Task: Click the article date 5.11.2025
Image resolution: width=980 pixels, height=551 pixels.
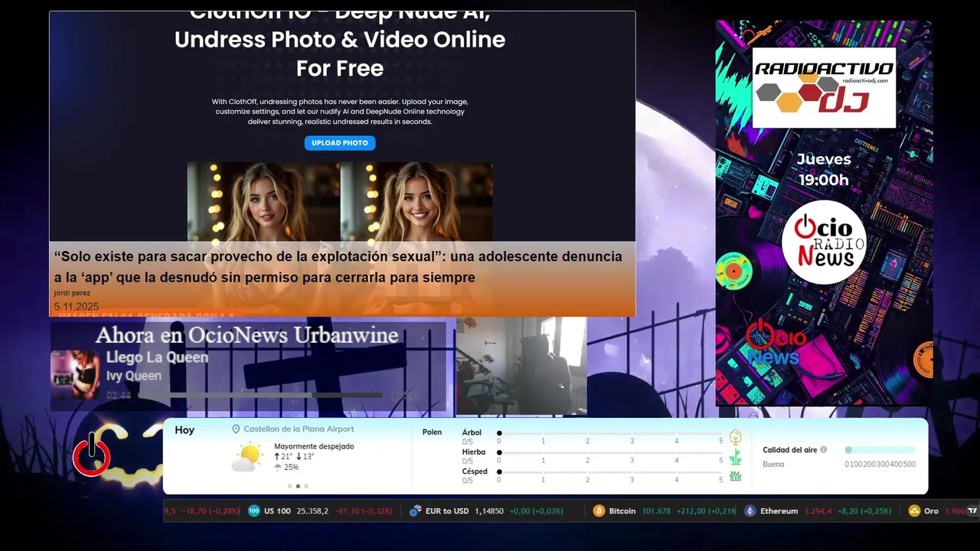Action: 77,307
